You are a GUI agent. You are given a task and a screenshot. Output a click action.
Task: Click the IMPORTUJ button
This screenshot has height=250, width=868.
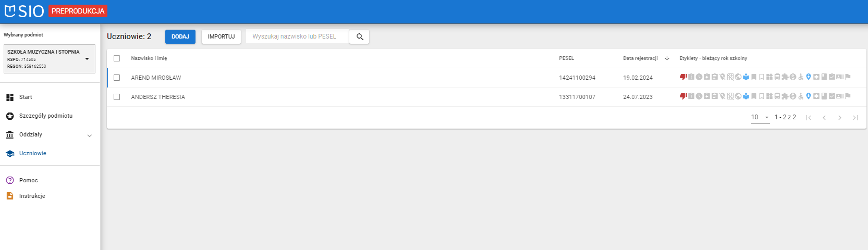tap(221, 36)
